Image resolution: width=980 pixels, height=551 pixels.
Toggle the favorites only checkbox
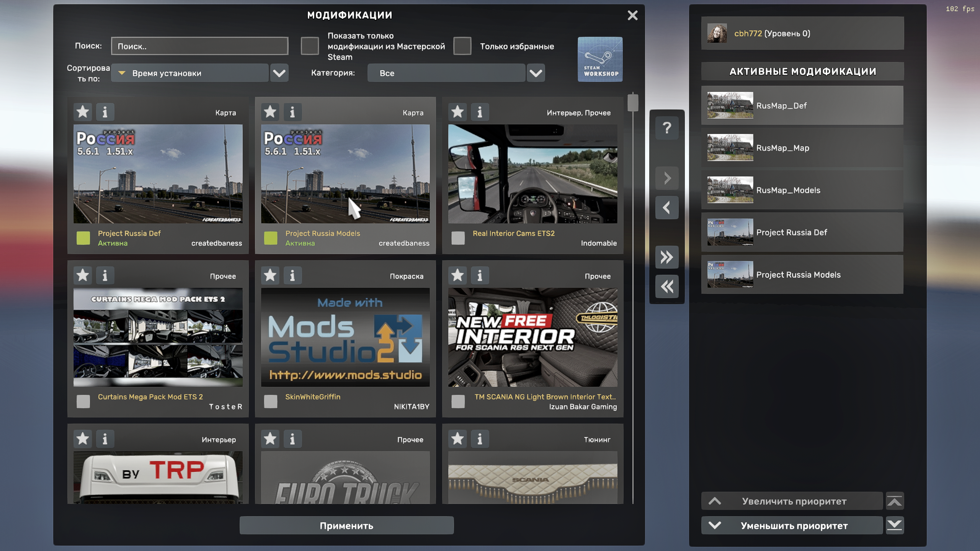tap(462, 46)
